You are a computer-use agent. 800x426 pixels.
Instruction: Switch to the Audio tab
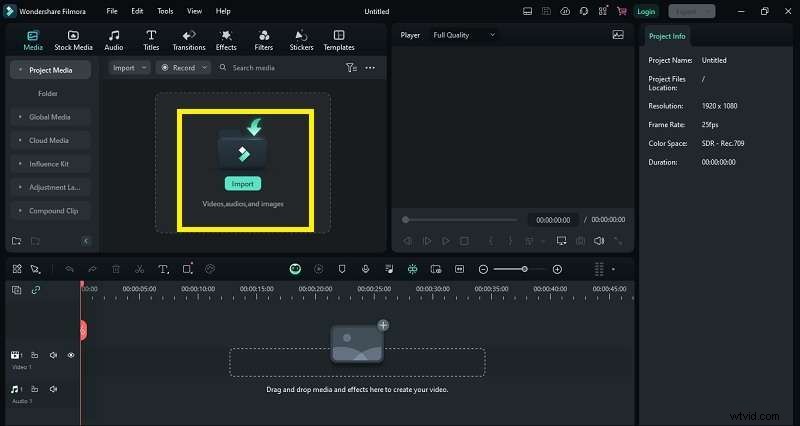tap(113, 40)
